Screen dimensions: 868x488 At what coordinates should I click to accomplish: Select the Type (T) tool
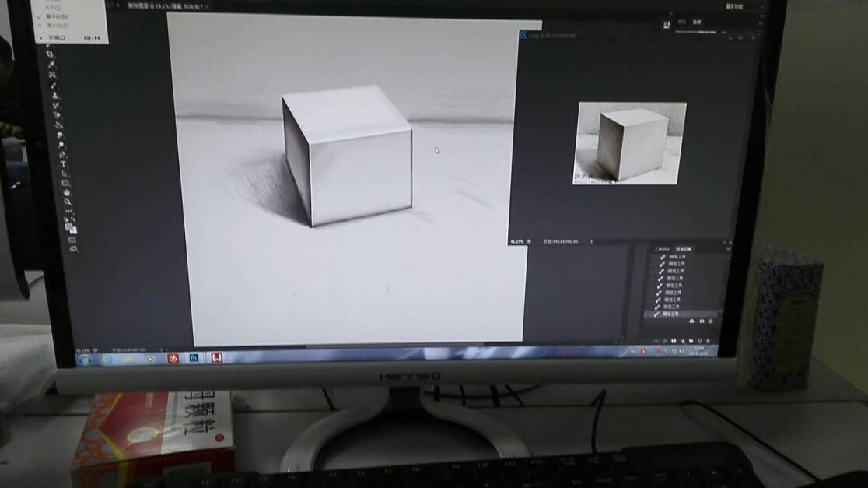[x=64, y=164]
